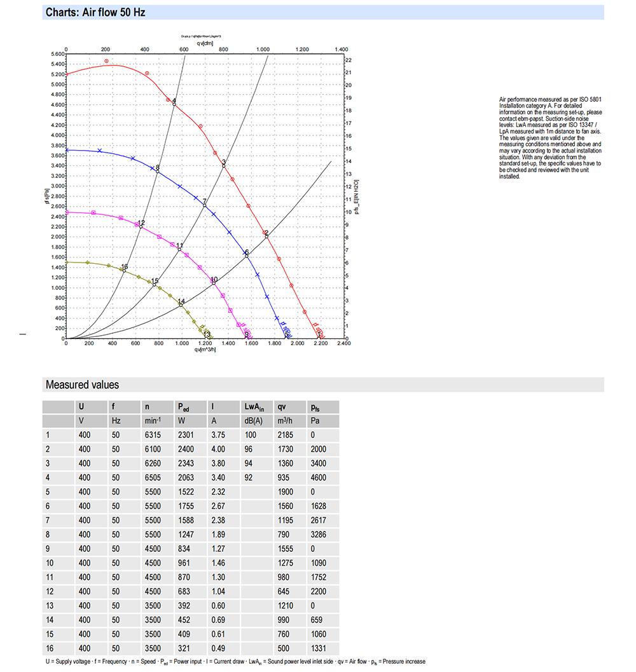The height and width of the screenshot is (672, 636).
Task: Click the "min-1" unit cell
Action: [153, 420]
